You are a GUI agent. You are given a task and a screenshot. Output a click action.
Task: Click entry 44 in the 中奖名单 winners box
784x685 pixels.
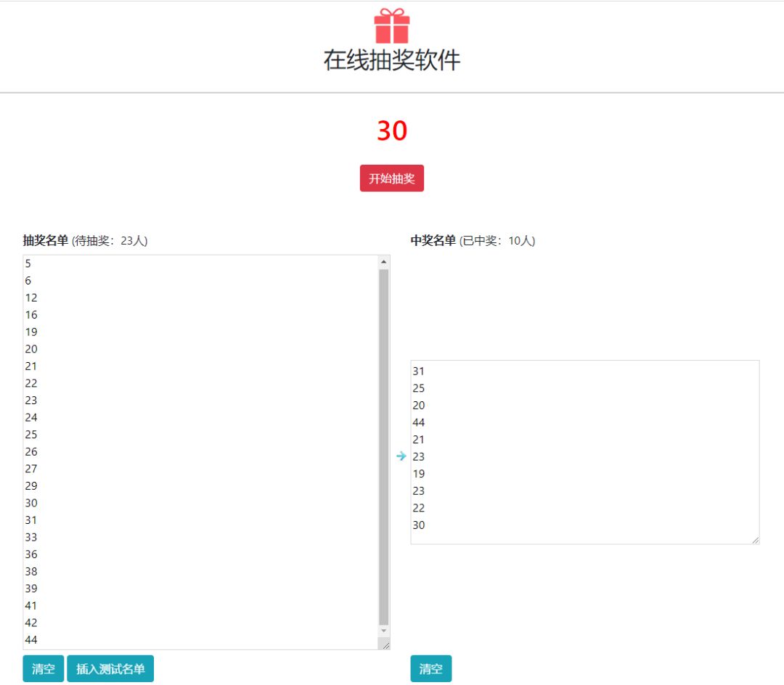coord(419,423)
